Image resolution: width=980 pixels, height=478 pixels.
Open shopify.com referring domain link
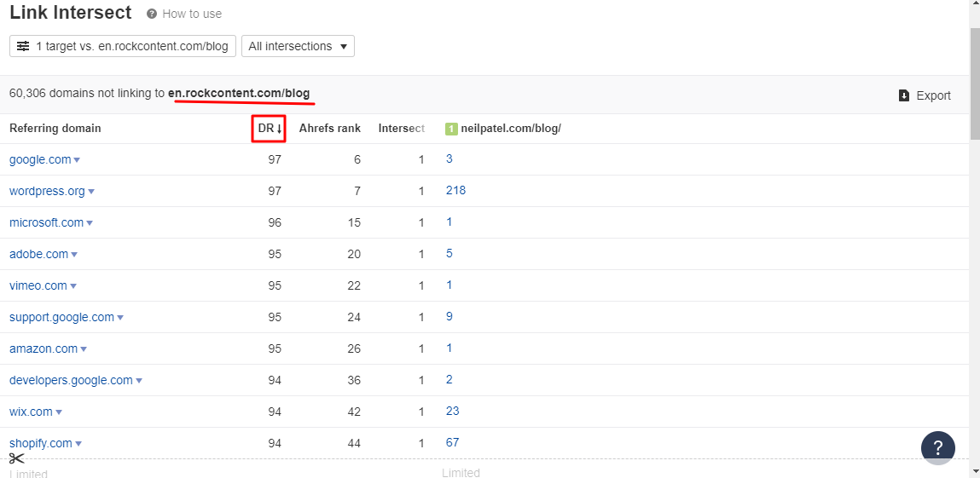tap(41, 444)
